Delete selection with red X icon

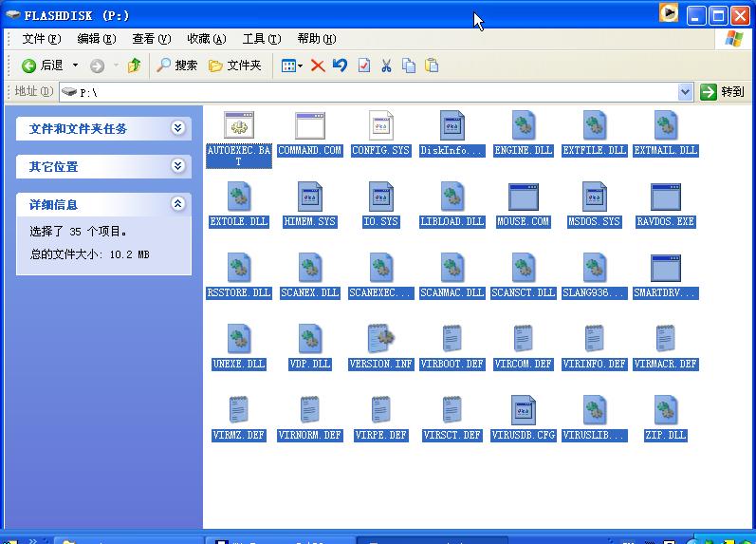[318, 66]
